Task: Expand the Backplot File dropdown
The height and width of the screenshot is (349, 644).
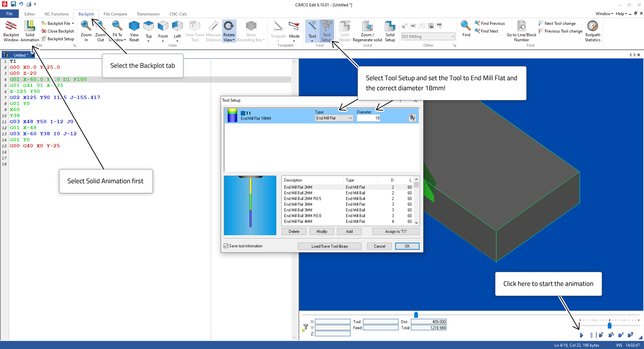Action: [x=73, y=23]
